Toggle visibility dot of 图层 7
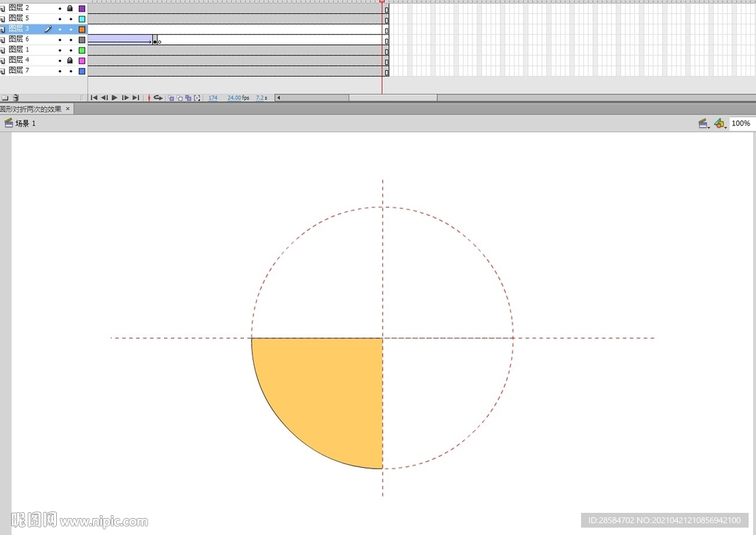 (60, 71)
